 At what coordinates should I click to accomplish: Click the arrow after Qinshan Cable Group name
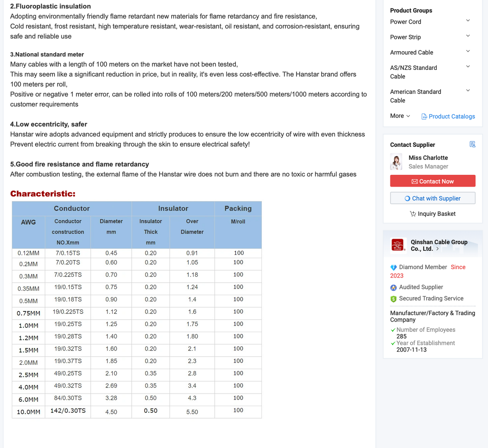(438, 249)
